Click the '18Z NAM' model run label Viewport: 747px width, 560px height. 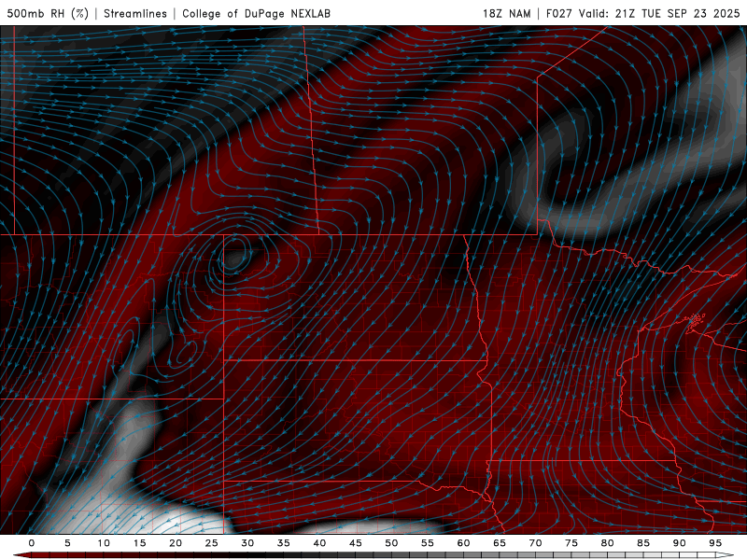coord(506,13)
